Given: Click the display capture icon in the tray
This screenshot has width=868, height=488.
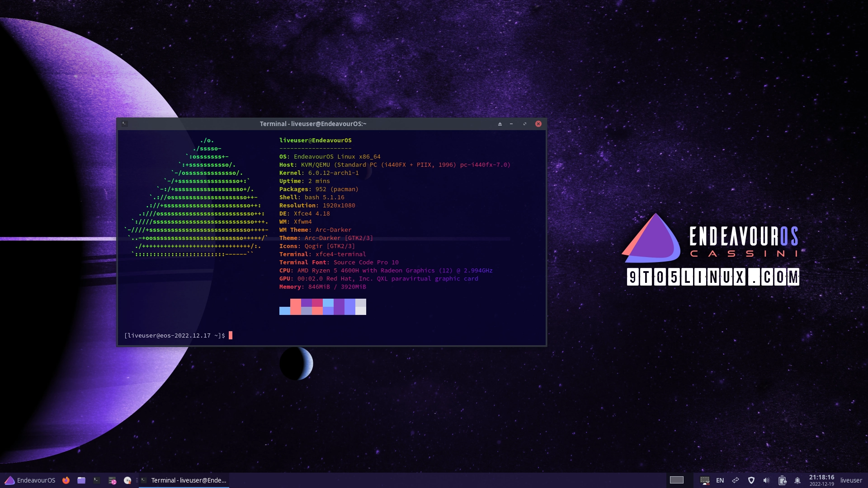Looking at the screenshot, I should 704,480.
